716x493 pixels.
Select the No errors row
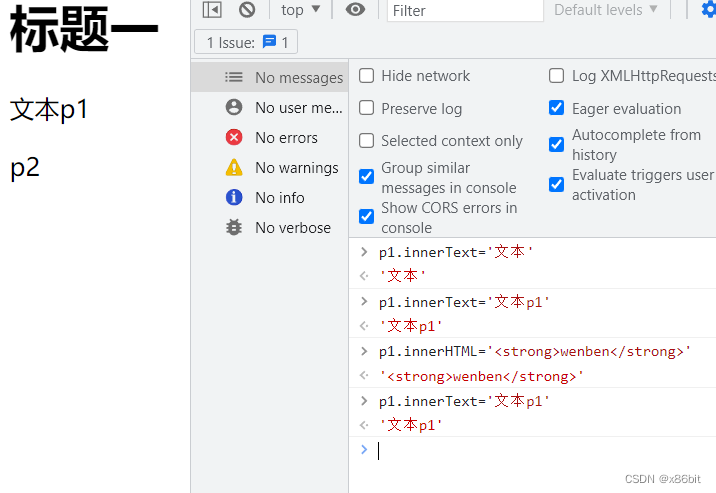coord(269,137)
